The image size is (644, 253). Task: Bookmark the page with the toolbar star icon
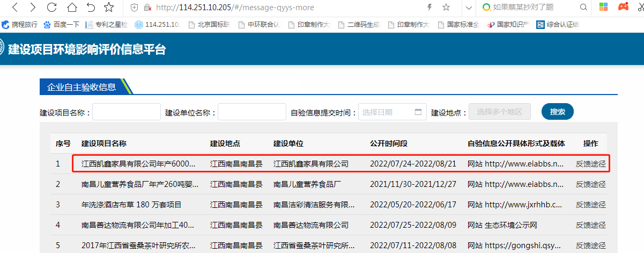click(109, 8)
